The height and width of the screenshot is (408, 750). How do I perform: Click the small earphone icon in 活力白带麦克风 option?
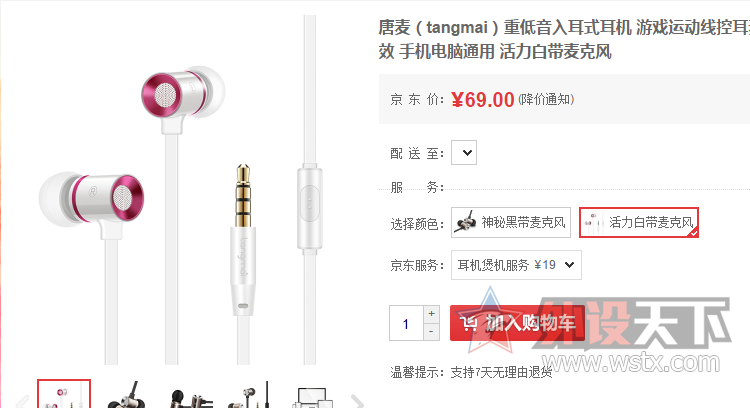(x=591, y=222)
